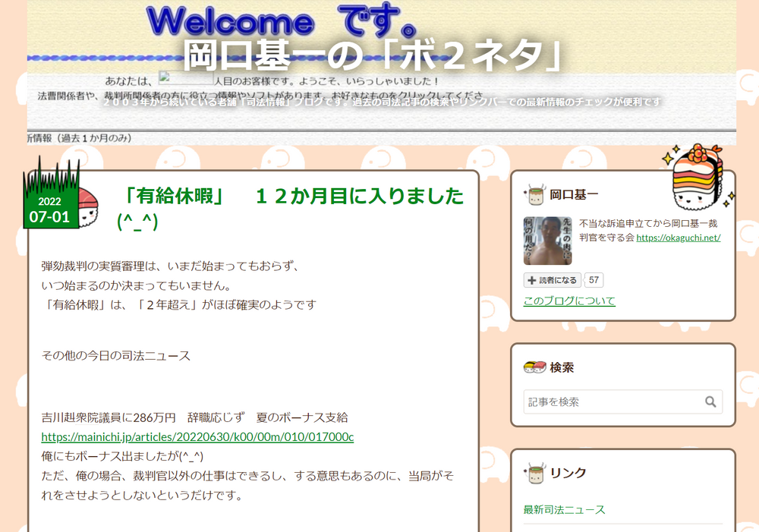The height and width of the screenshot is (532, 759).
Task: Select text 吉川赳衆院議員に286万円 辞職応じず
Action: 143,417
